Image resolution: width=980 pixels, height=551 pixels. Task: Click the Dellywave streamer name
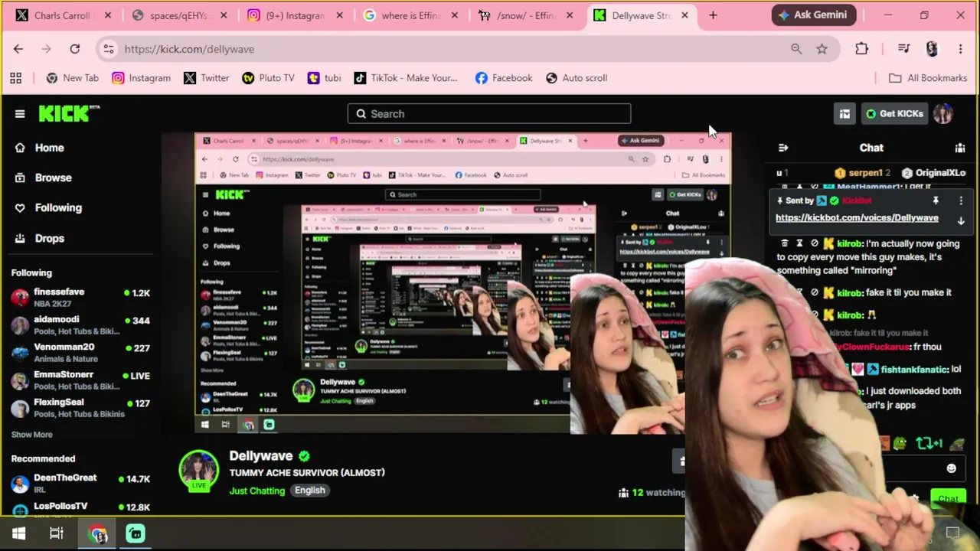(260, 456)
